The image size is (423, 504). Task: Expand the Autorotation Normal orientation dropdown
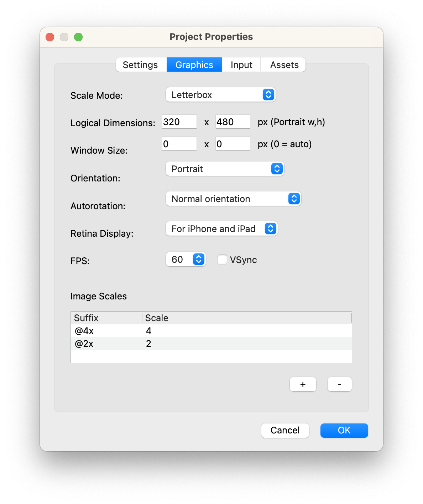[x=234, y=199]
